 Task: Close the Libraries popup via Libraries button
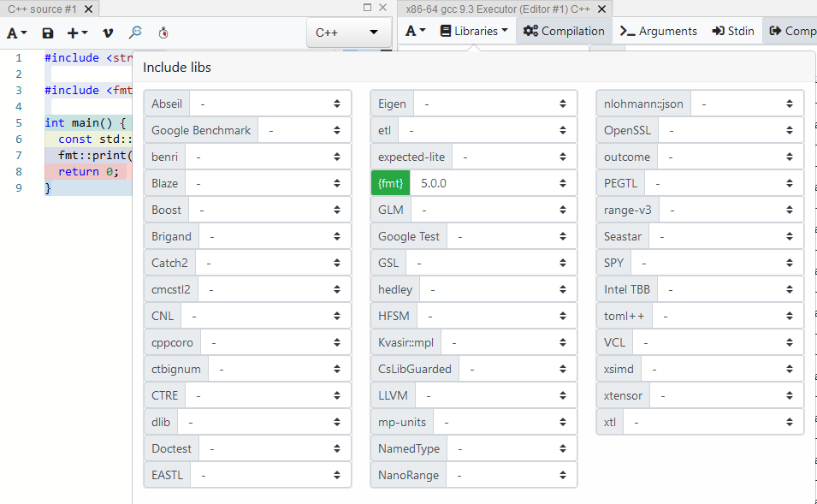click(475, 31)
